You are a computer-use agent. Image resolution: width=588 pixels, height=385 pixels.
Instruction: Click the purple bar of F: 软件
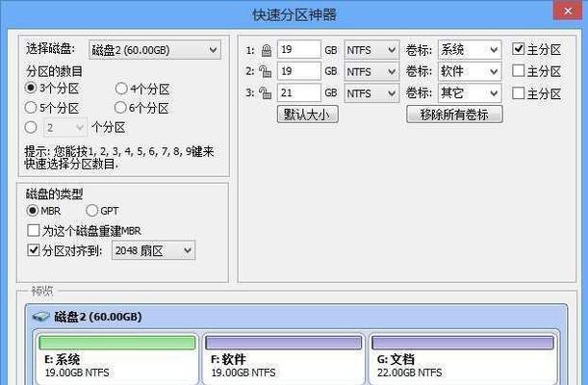(284, 343)
